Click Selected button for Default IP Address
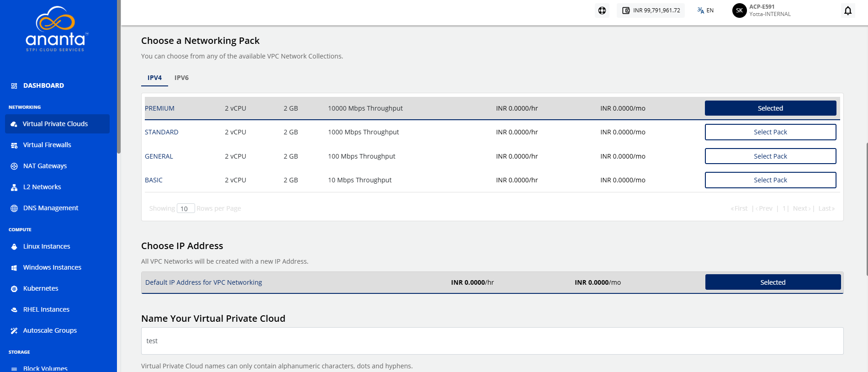868x372 pixels. point(773,282)
